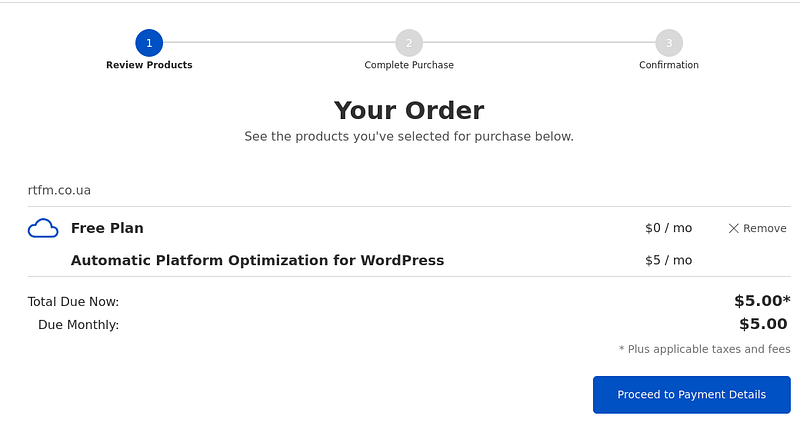Click the Due Monthly label
Screen dimensions: 800x422
pos(79,325)
